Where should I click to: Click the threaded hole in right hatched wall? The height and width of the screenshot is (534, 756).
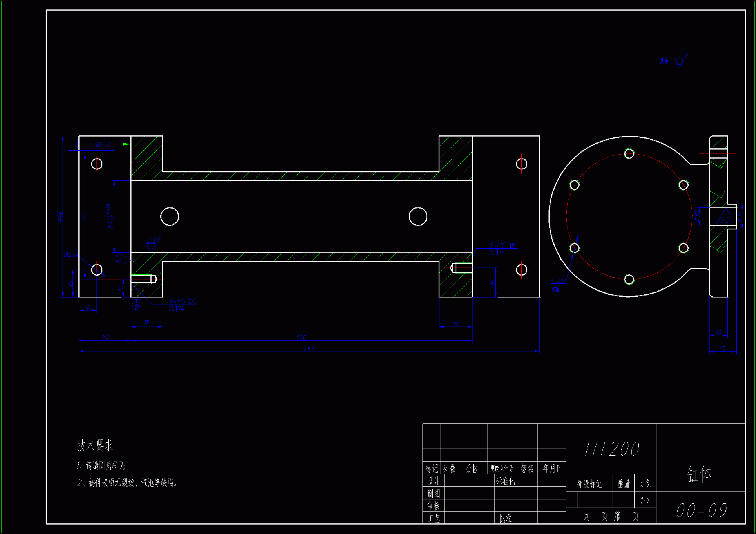(461, 268)
